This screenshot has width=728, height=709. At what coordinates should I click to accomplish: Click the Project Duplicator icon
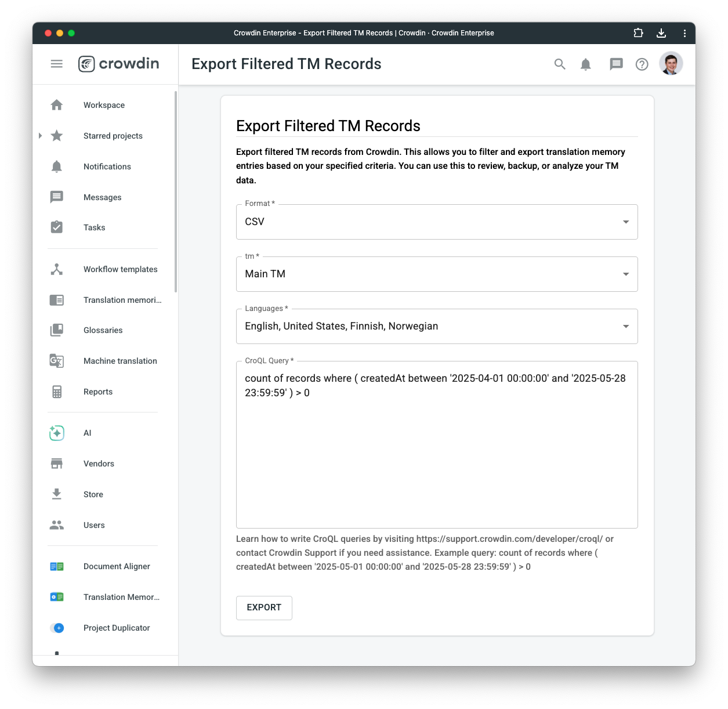[x=57, y=628]
